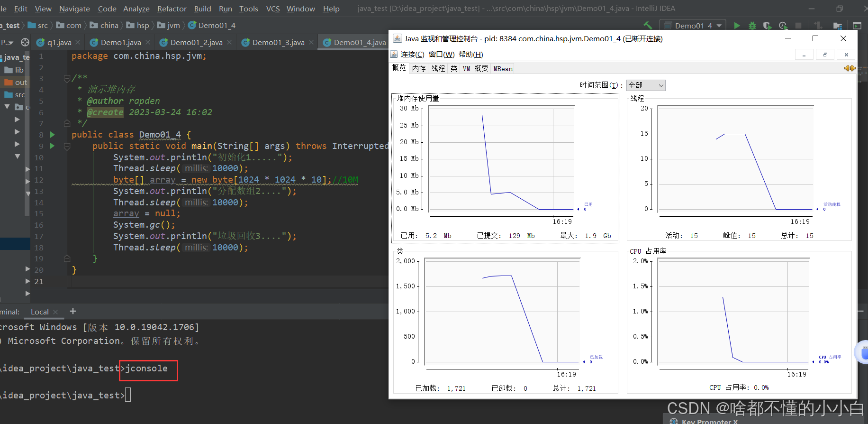Close the Demo1.java editor tab
The image size is (868, 424).
pos(148,42)
